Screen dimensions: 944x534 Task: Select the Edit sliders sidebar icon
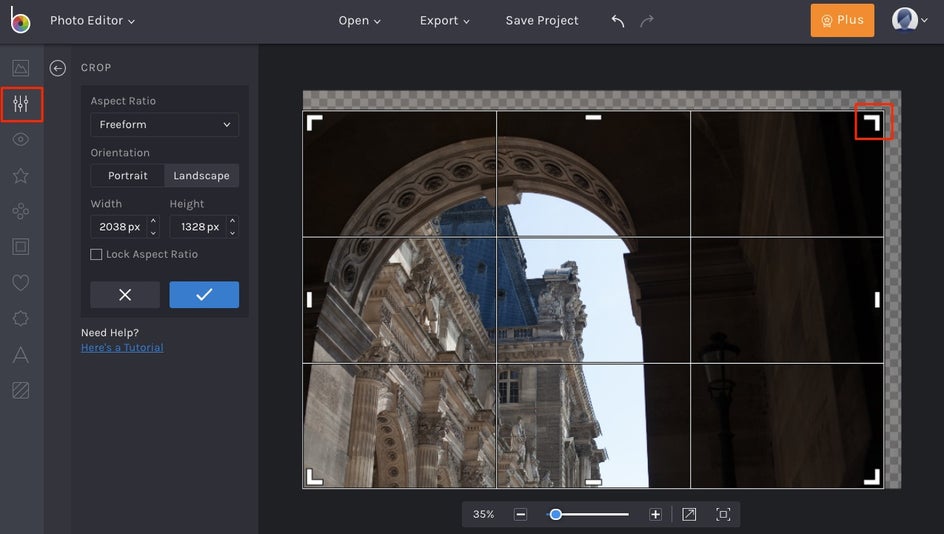tap(21, 104)
